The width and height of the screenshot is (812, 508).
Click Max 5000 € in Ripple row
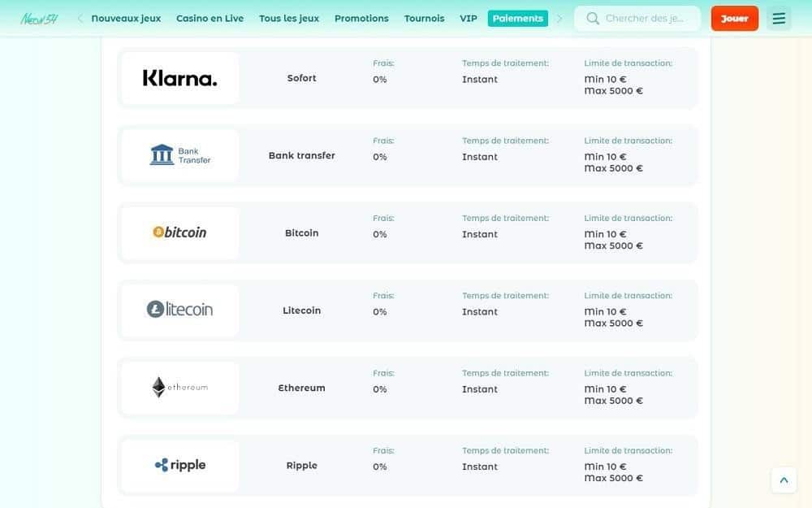click(614, 478)
